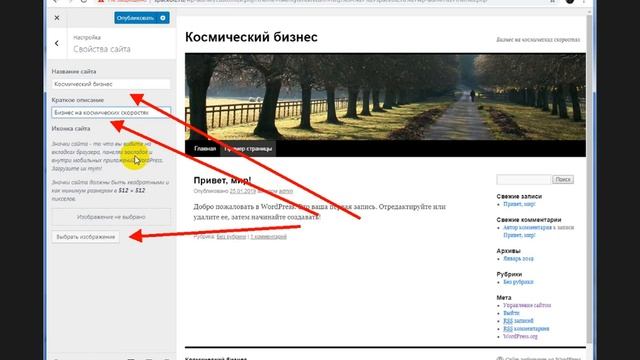
Task: Open the 1 комментарий link
Action: pos(269,237)
